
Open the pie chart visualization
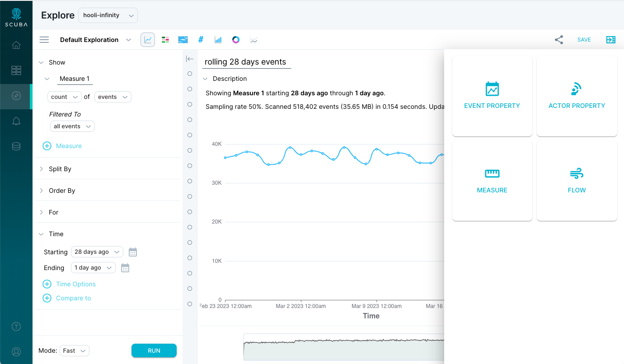point(236,40)
